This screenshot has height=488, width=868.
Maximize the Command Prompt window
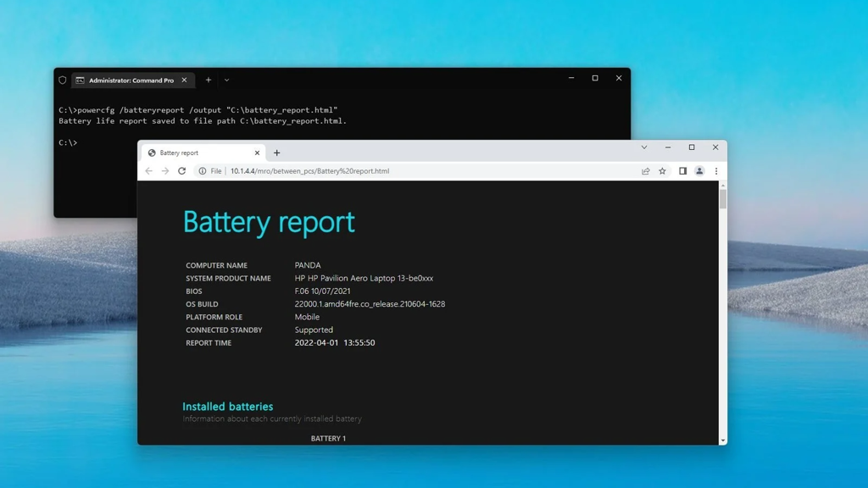pyautogui.click(x=595, y=78)
